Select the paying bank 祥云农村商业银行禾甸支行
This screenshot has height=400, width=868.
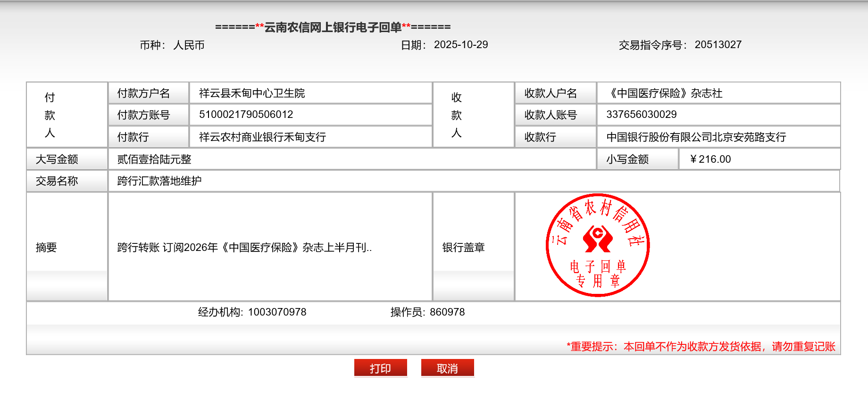(262, 137)
